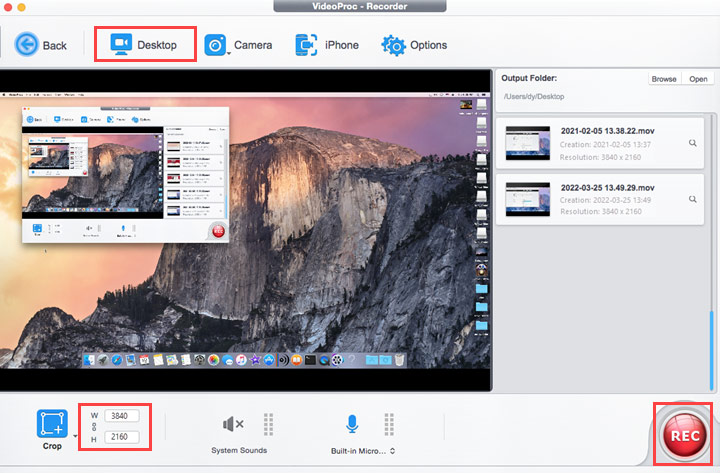Open the Options gear icon

tap(393, 45)
